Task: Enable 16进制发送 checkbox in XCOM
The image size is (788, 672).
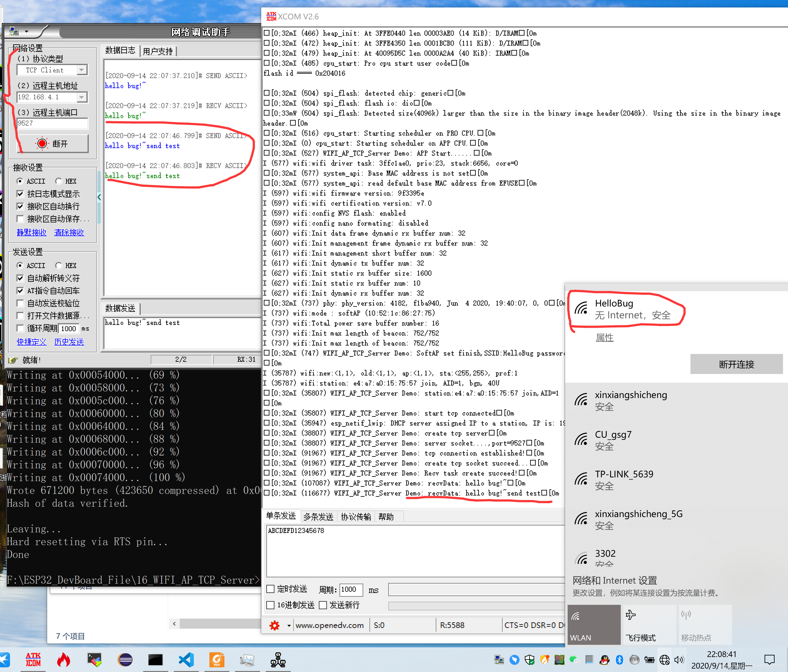Action: (270, 605)
